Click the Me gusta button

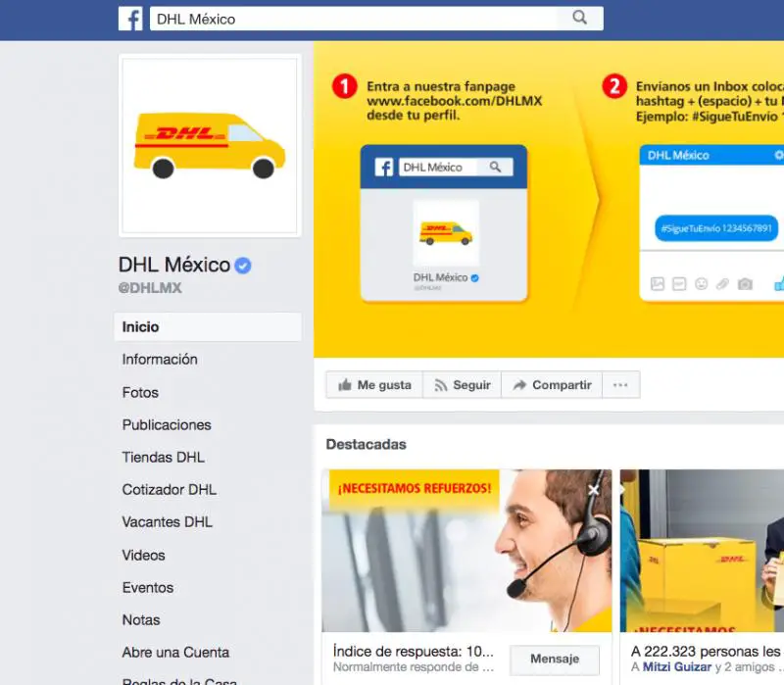tap(374, 385)
